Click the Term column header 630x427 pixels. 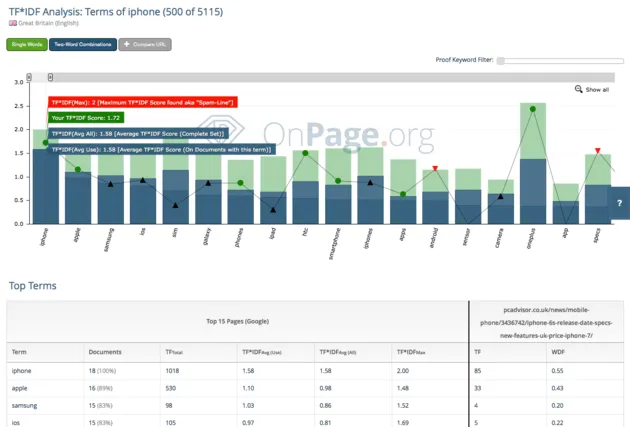click(x=19, y=352)
